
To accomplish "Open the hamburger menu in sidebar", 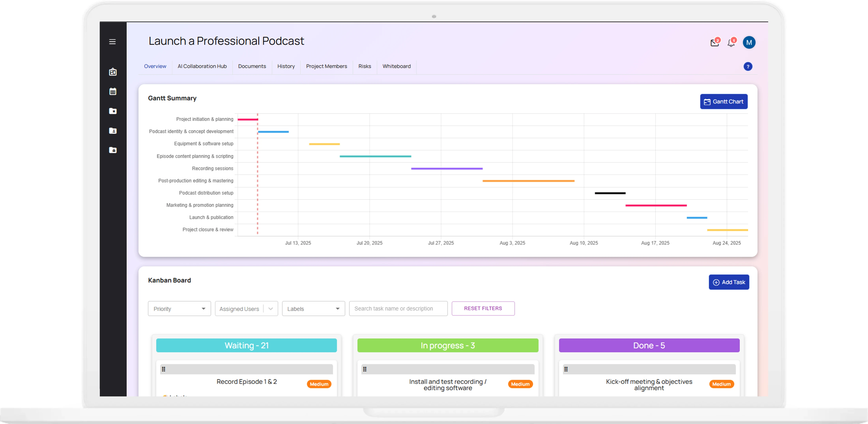I will pos(112,42).
